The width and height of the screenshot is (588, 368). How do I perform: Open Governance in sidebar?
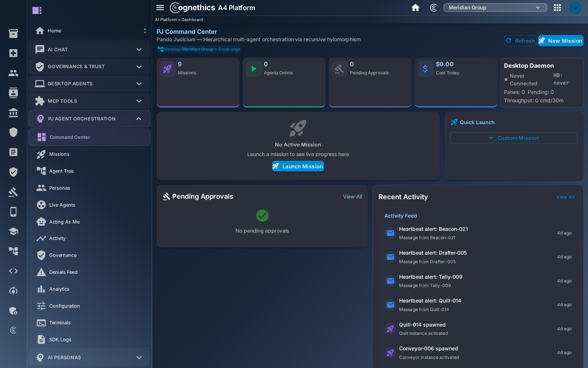[x=89, y=255]
